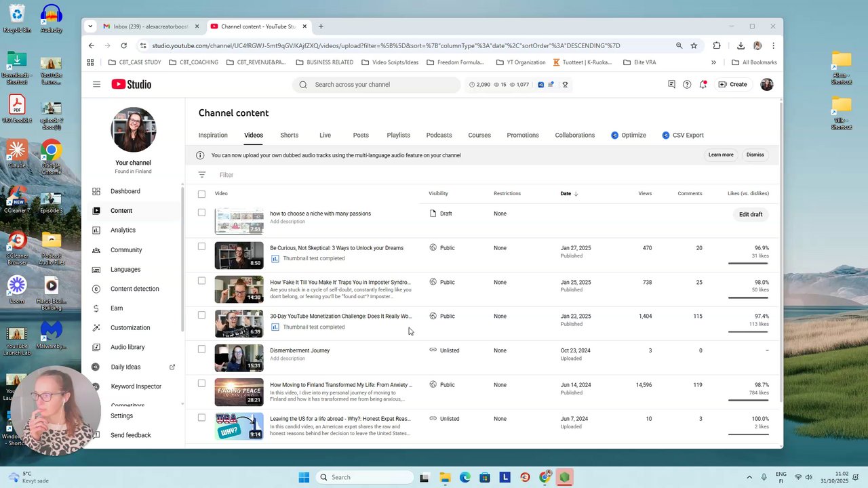
Task: Open the notifications bell icon
Action: [x=703, y=85]
